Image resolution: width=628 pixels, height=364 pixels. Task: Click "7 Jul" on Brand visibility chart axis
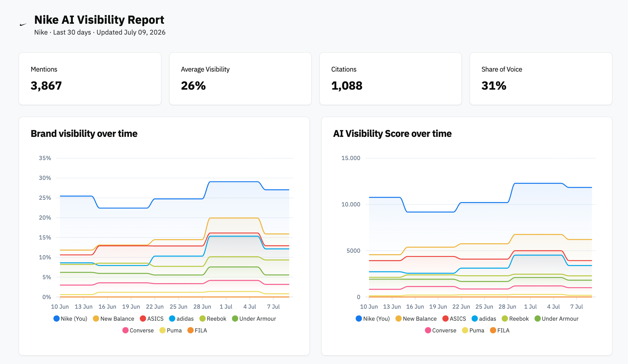(273, 307)
